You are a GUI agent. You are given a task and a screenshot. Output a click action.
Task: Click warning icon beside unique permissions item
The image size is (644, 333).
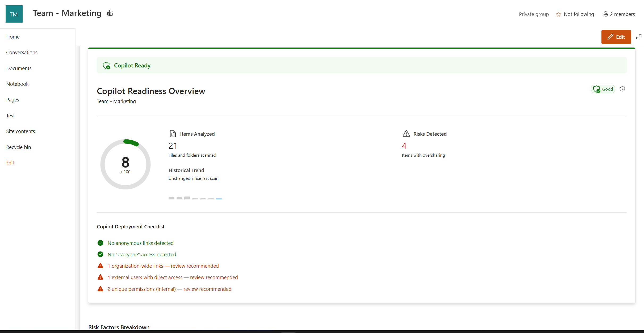point(100,289)
